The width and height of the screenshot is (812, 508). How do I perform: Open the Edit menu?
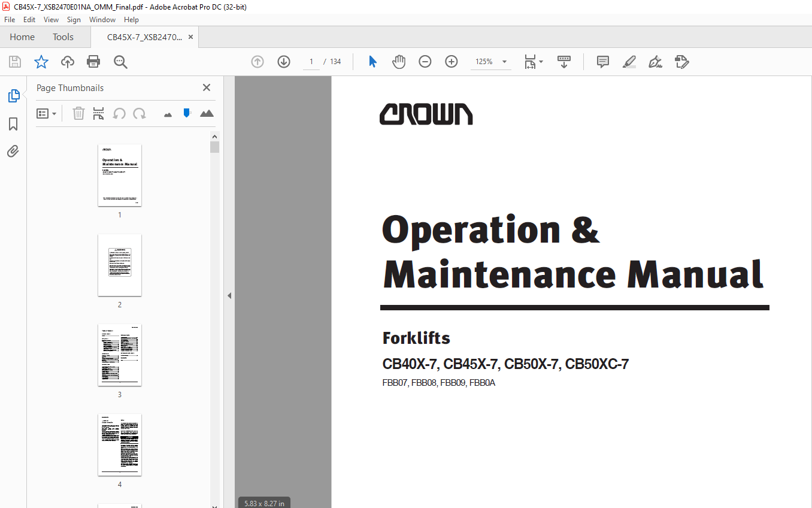[x=29, y=20]
